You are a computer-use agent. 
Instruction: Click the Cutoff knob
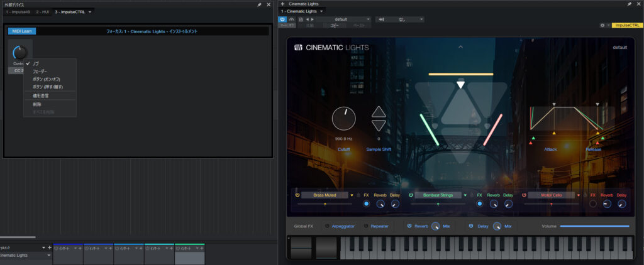click(343, 118)
